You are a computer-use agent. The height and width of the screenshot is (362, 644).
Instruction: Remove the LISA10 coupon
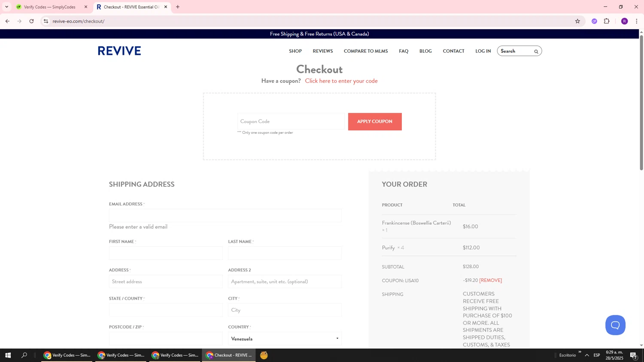pyautogui.click(x=490, y=281)
